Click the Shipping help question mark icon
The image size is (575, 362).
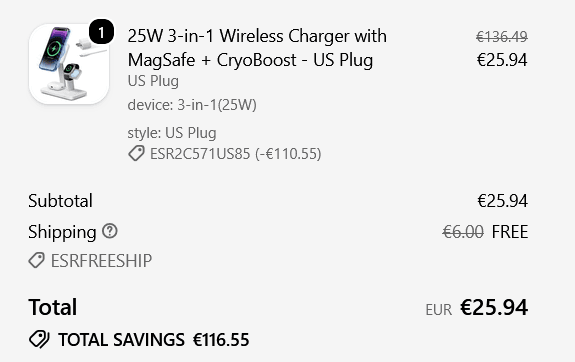pos(110,231)
